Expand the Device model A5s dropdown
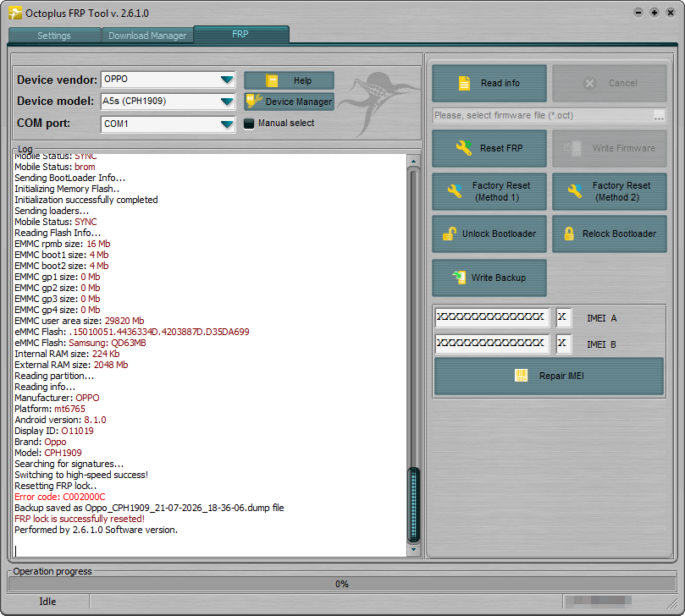The width and height of the screenshot is (685, 616). click(x=168, y=102)
